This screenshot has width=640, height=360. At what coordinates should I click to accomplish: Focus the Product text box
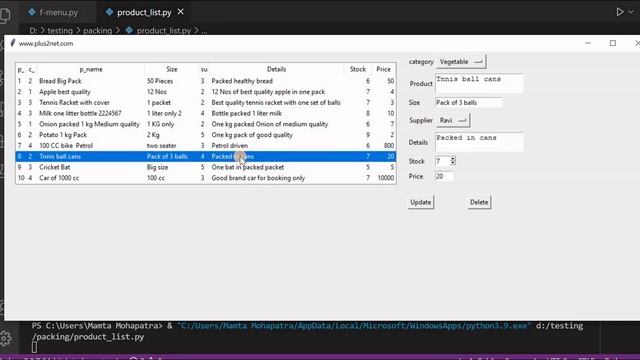click(x=479, y=83)
